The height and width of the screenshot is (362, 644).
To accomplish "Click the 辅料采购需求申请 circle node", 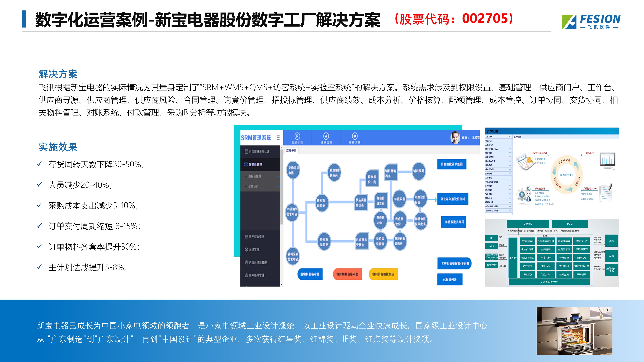I will point(293,256).
